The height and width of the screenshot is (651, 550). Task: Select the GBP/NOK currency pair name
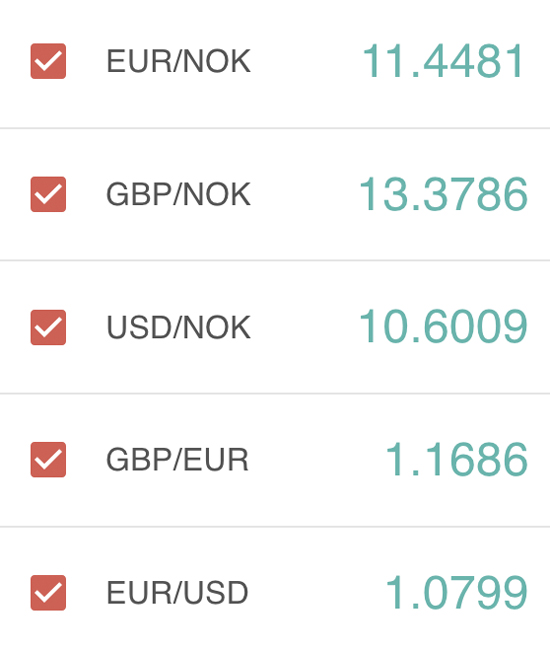(178, 194)
